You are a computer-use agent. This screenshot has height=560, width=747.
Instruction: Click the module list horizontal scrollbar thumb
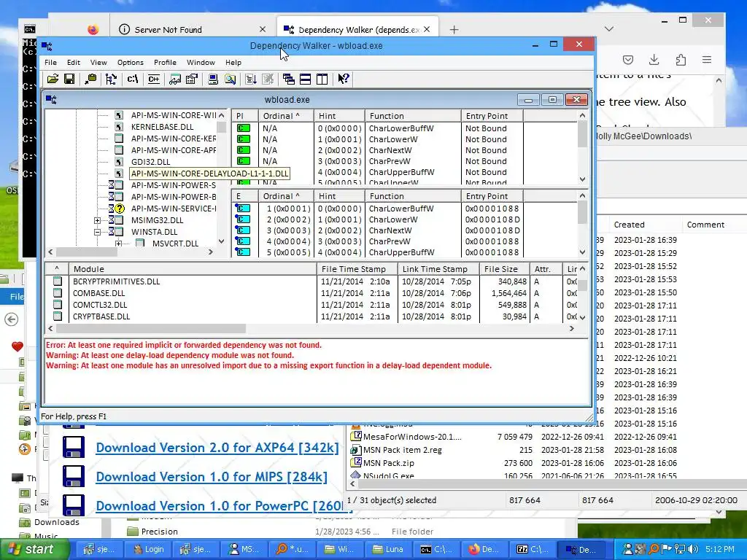tap(150, 329)
